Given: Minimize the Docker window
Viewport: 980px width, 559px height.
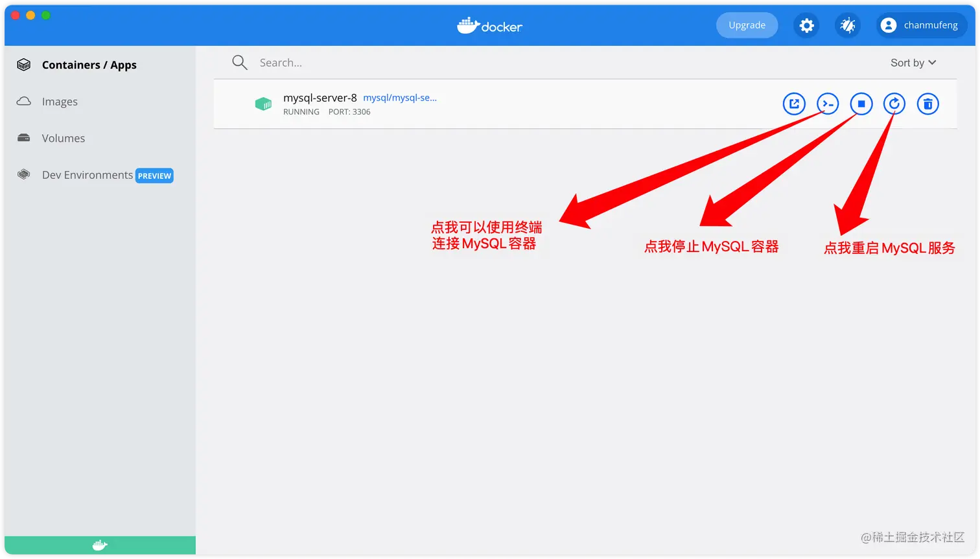Looking at the screenshot, I should click(x=30, y=15).
